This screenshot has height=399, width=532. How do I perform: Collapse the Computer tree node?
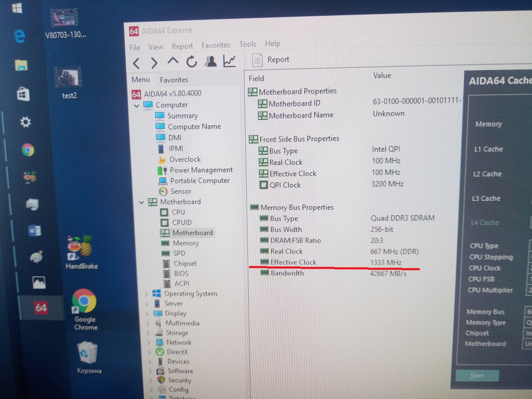pos(136,106)
